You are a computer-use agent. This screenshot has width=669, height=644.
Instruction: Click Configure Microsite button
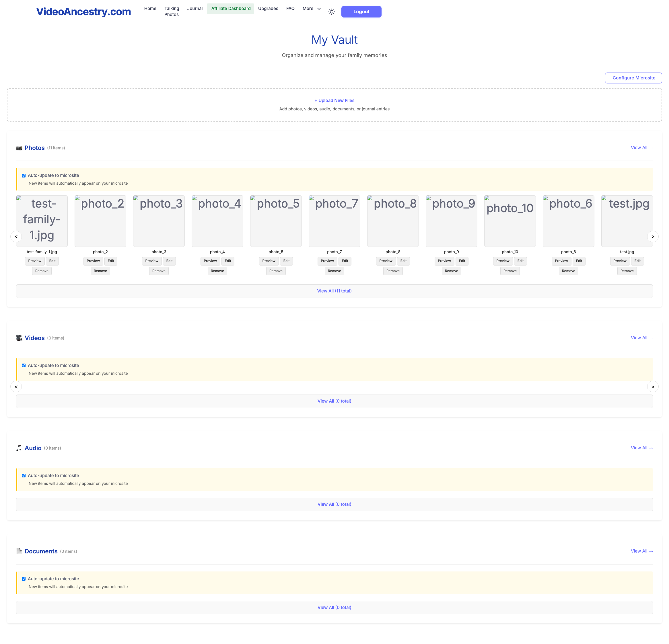click(633, 78)
